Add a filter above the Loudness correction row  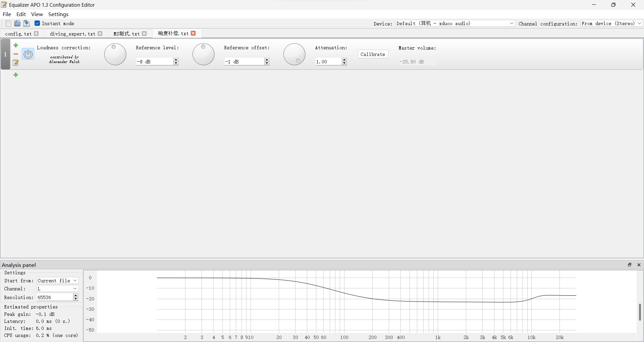(x=16, y=45)
